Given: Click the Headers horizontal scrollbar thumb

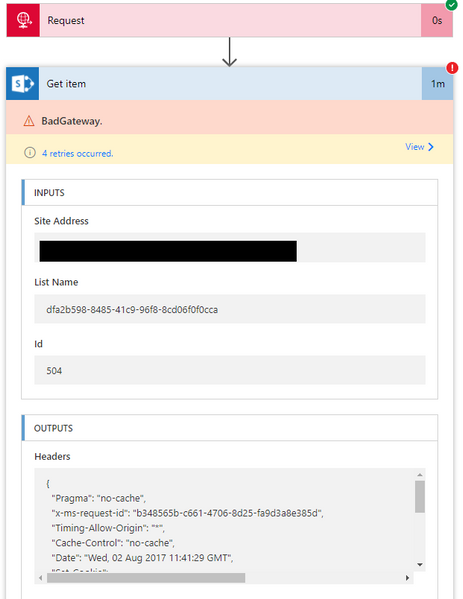Looking at the screenshot, I should (146, 578).
